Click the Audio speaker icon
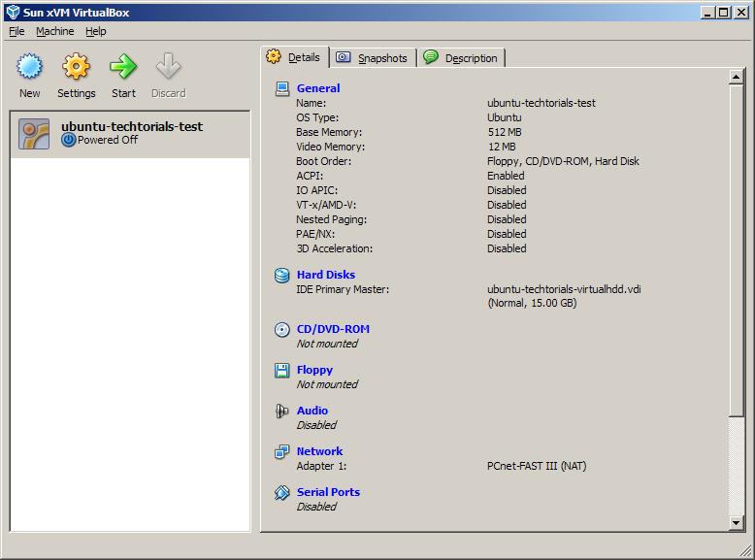The image size is (755, 560). (282, 411)
